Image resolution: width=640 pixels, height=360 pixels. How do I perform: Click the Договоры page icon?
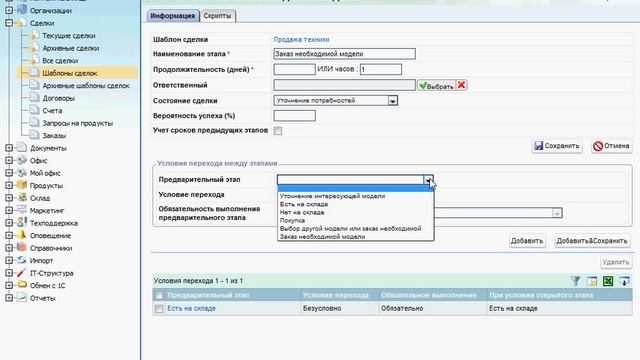click(x=35, y=98)
